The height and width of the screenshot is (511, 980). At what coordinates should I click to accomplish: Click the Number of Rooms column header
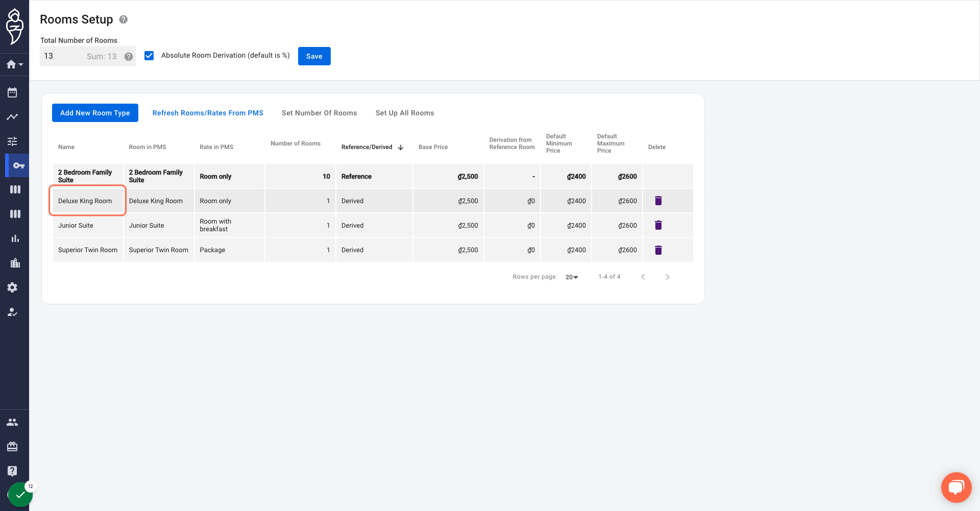[x=296, y=143]
